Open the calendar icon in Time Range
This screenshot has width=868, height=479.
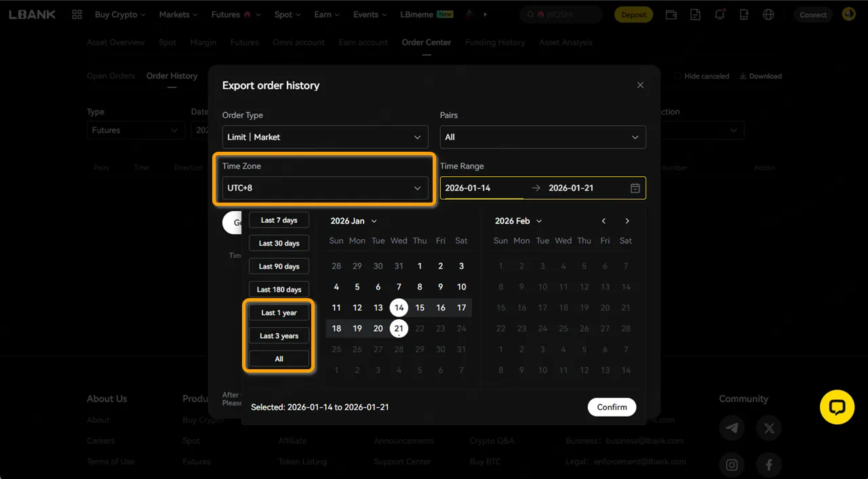tap(635, 188)
